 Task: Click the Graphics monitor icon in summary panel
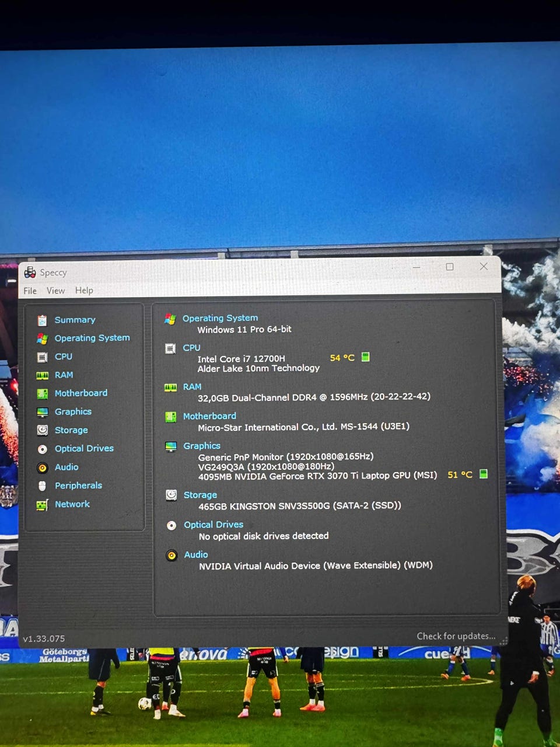[x=171, y=446]
